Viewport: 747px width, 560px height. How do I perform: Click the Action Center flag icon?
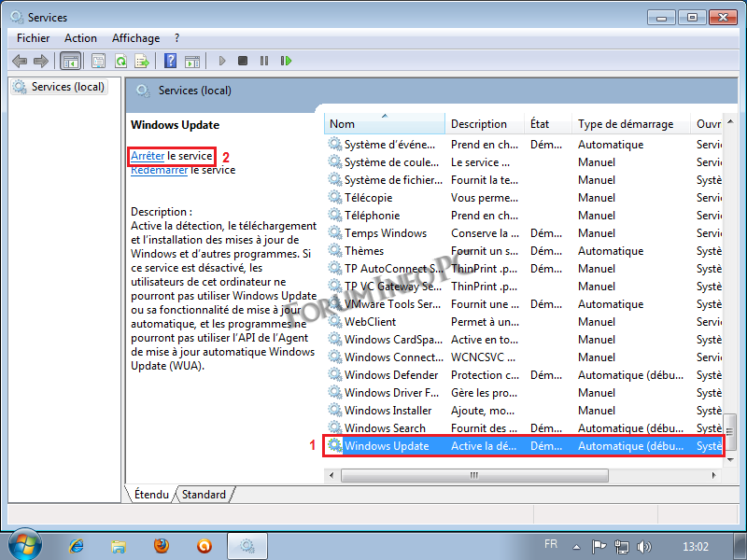[599, 547]
